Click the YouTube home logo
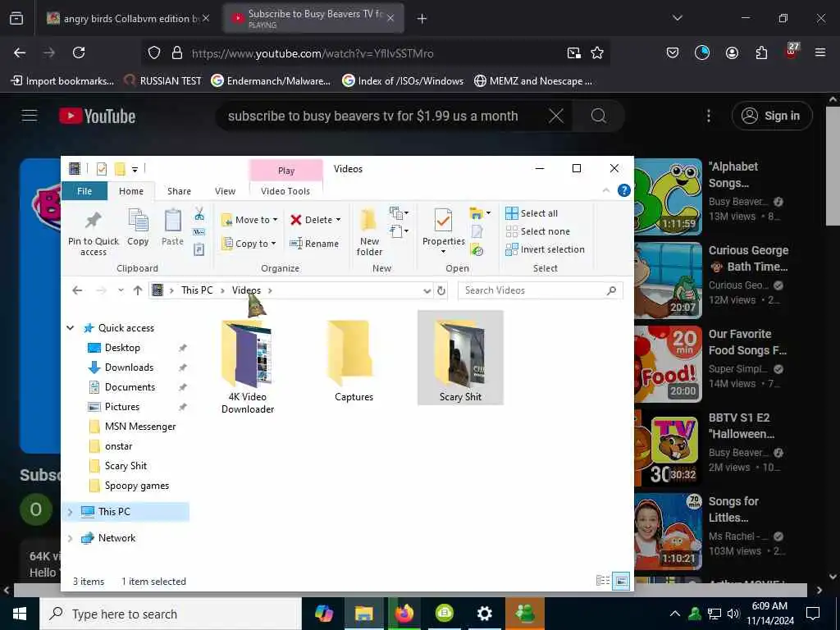The image size is (840, 630). click(x=98, y=116)
